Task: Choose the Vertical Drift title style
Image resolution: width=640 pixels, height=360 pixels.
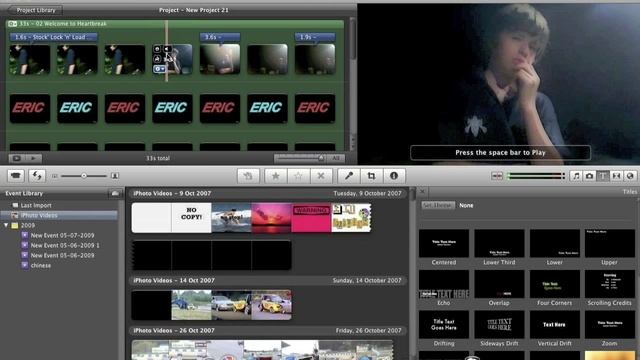Action: (554, 329)
